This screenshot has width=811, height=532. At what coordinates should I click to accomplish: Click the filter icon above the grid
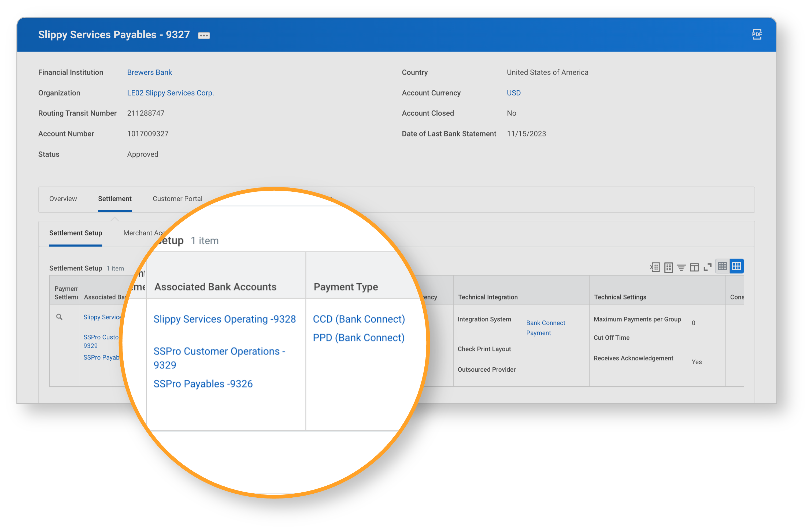(681, 268)
